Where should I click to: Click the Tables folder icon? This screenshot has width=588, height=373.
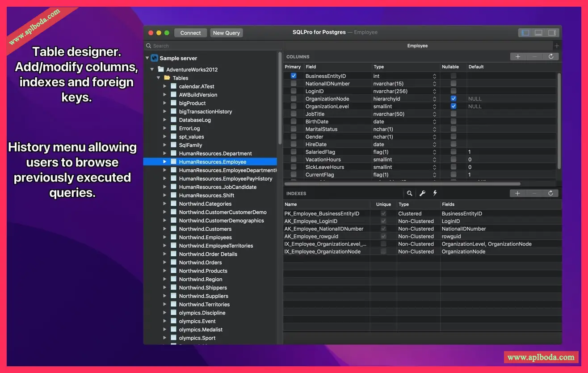(x=167, y=78)
